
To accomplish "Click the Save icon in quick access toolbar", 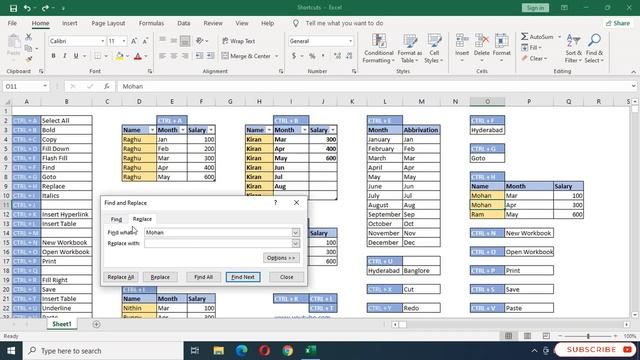I will (13, 8).
